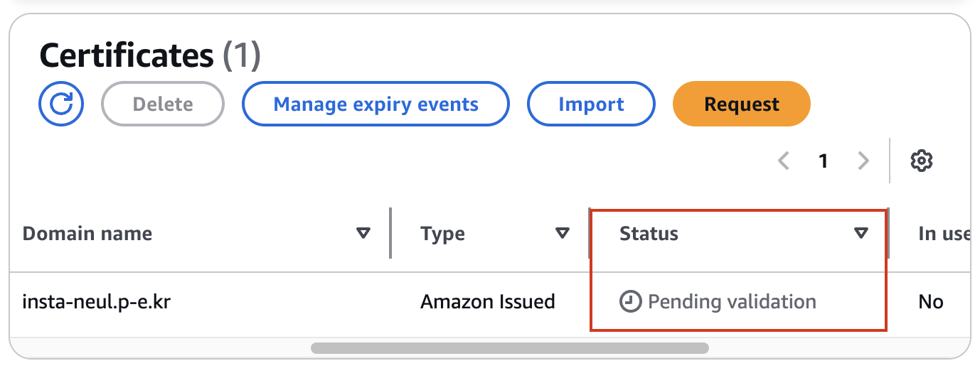Click the disabled Delete button
This screenshot has height=378, width=980.
[164, 104]
